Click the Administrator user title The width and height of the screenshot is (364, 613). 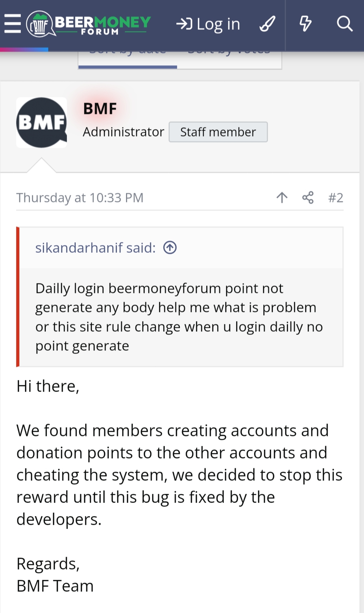123,132
